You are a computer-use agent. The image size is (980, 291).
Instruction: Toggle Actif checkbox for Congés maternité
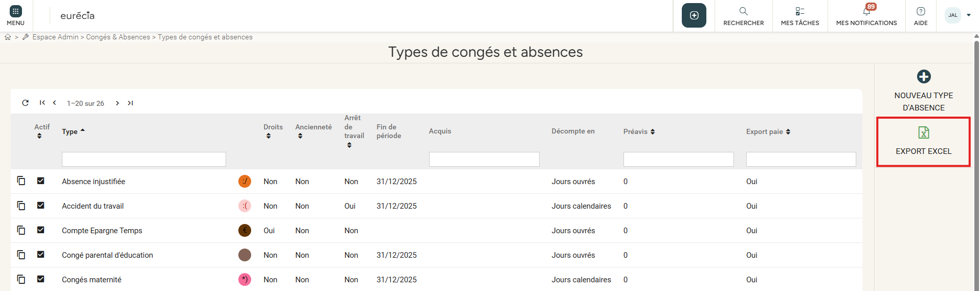(41, 279)
